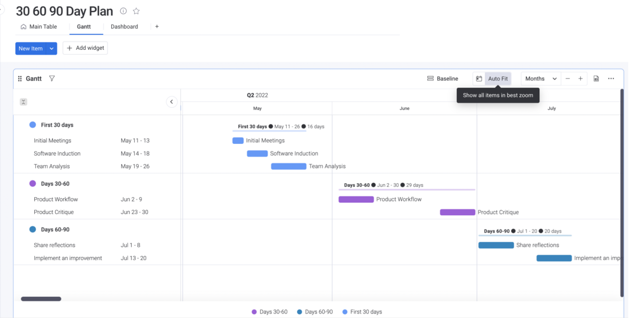Image resolution: width=644 pixels, height=318 pixels.
Task: Click the export Gantt icon
Action: coord(596,78)
